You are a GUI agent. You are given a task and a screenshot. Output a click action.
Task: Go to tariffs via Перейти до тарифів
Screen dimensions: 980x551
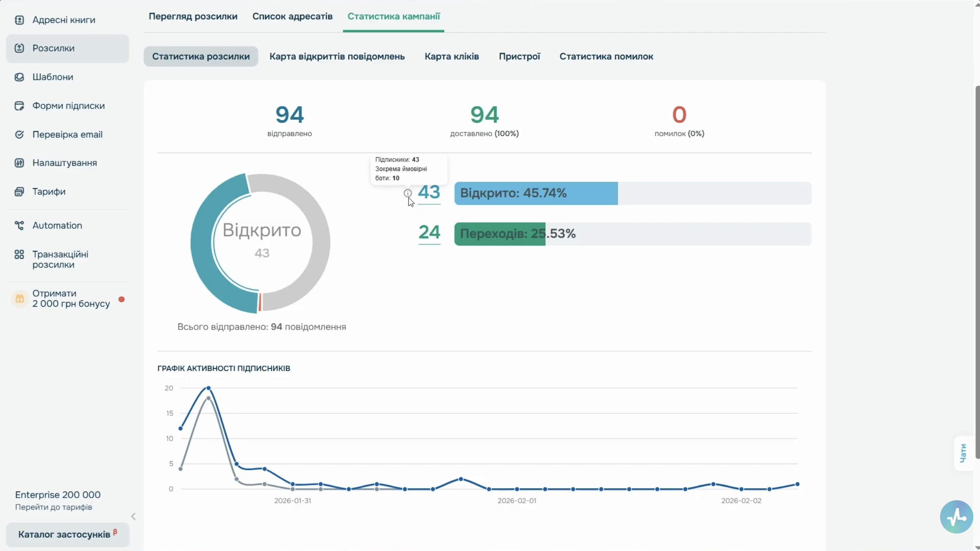coord(54,507)
